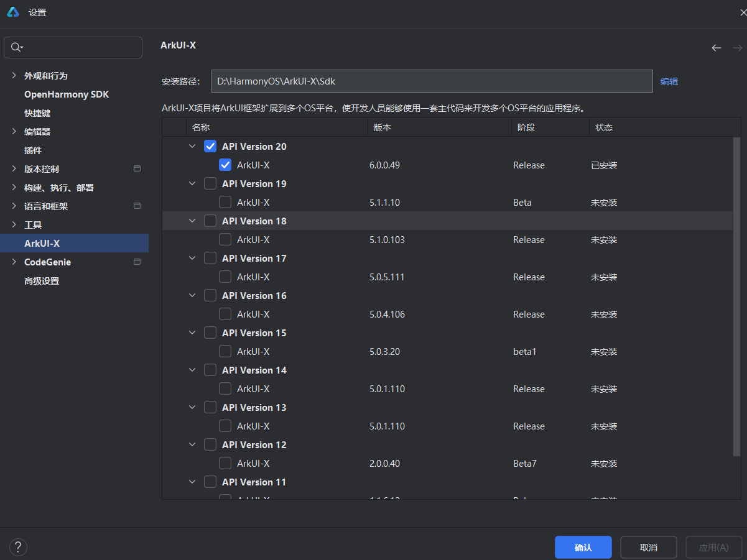Screen dimensions: 747x560
Task: Collapse the API Version 19 row
Action: coord(192,184)
